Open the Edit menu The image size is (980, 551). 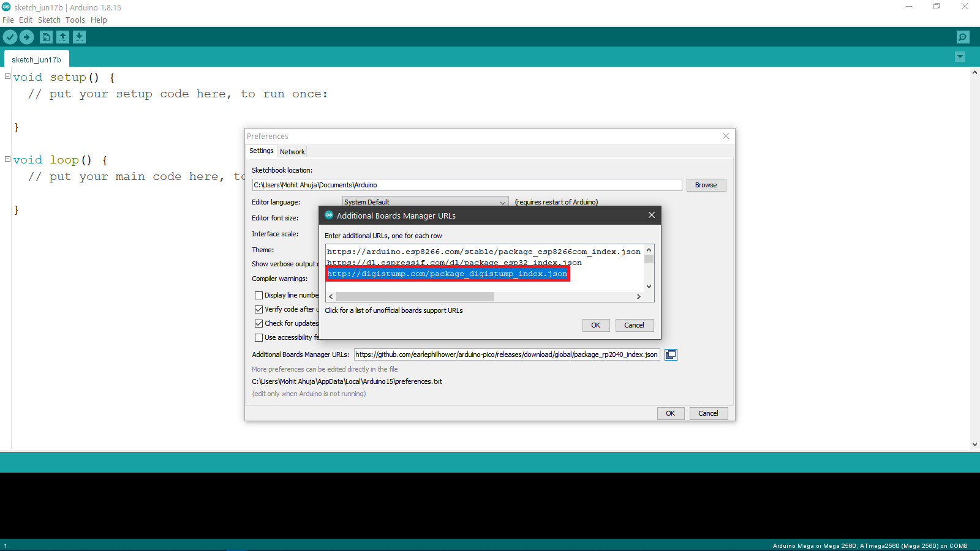26,20
